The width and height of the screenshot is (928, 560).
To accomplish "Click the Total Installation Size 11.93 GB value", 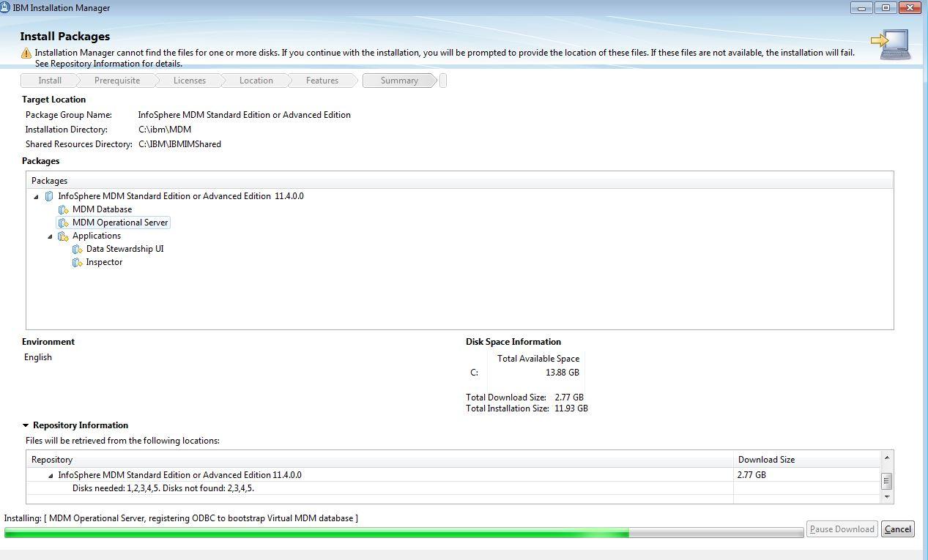I will [571, 408].
